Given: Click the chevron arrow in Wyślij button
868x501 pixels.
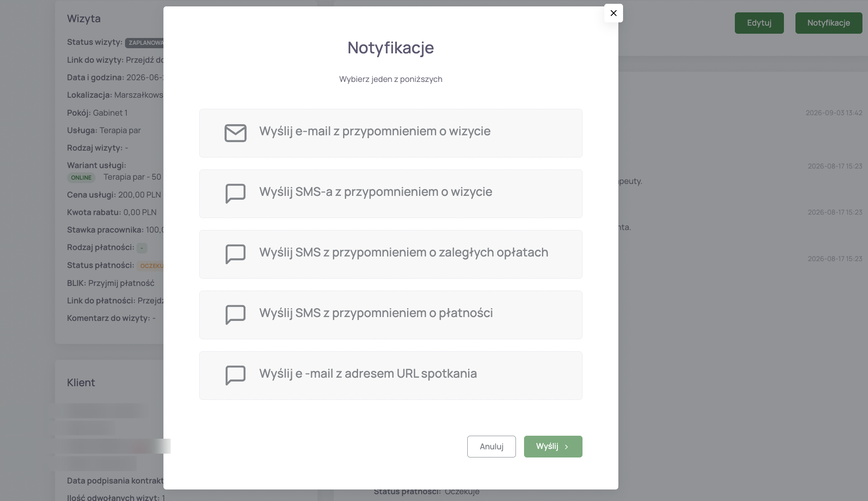Looking at the screenshot, I should (x=567, y=447).
